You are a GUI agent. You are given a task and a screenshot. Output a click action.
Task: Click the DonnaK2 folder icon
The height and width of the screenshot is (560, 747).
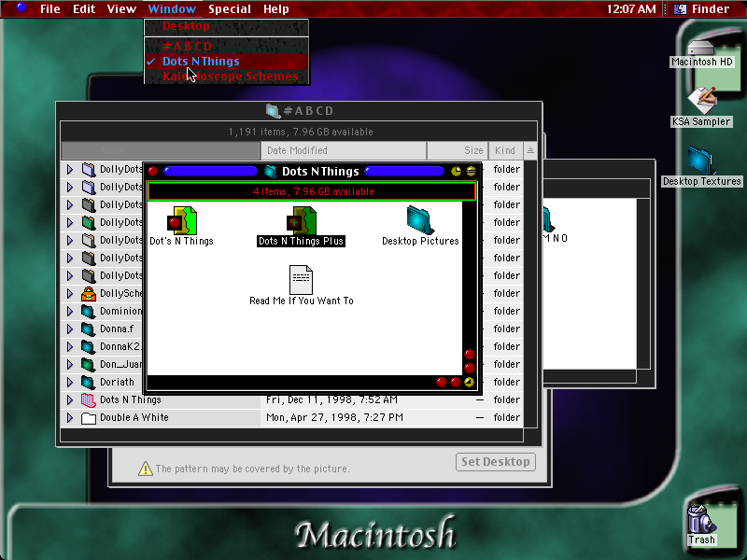pos(89,346)
